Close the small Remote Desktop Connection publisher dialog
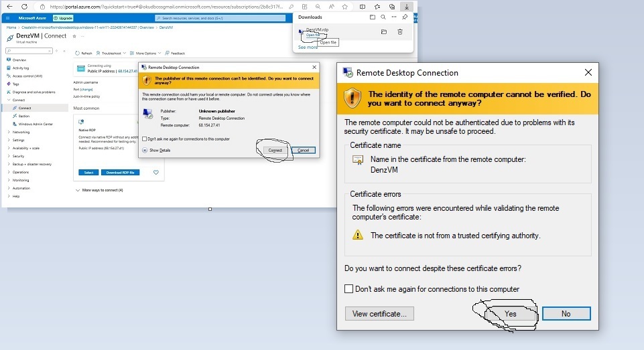Viewport: 644px width, 350px height. [x=314, y=67]
